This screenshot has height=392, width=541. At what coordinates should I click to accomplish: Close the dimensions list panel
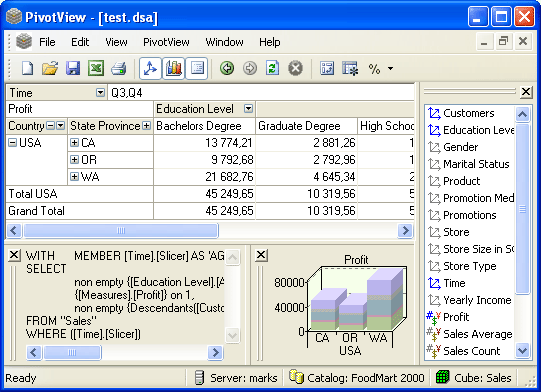[526, 92]
